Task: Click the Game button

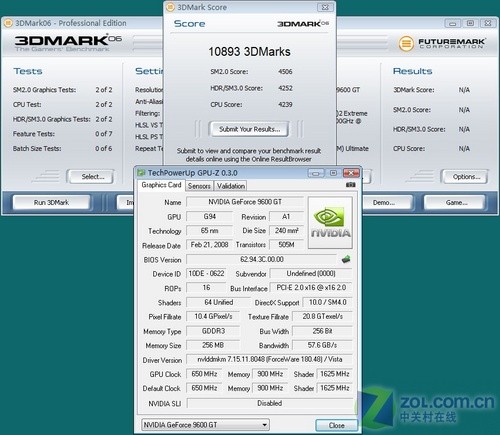Action: 455,202
